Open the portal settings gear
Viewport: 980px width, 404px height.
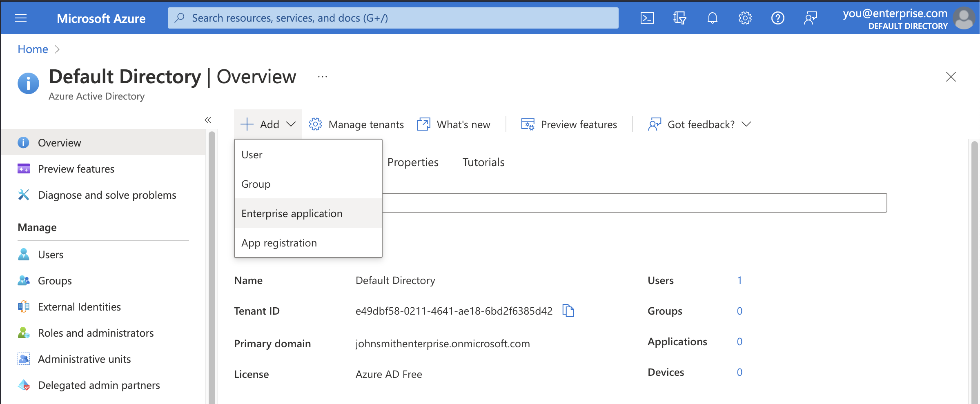(x=745, y=18)
